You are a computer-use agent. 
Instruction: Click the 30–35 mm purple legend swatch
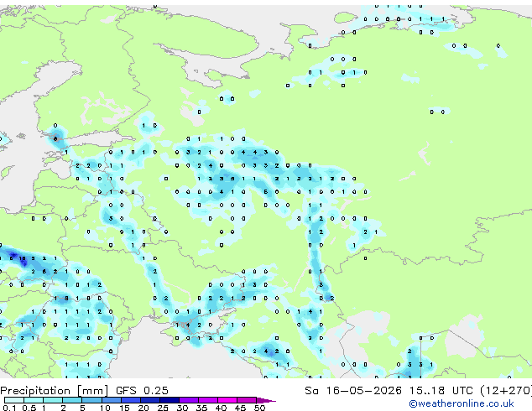coord(189,400)
